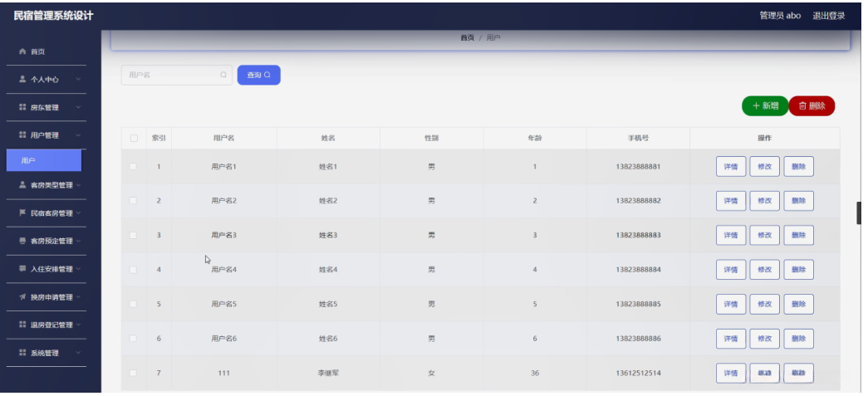Viewport: 868px width, 396px height.
Task: Open the 首页 sidebar menu item
Action: (x=46, y=51)
